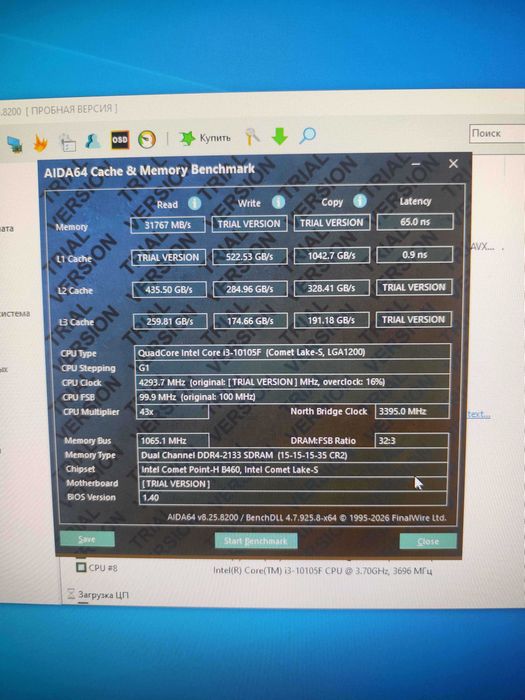Minimize the Cache & Memory Benchmark window
Viewport: 525px width, 700px height.
(416, 164)
